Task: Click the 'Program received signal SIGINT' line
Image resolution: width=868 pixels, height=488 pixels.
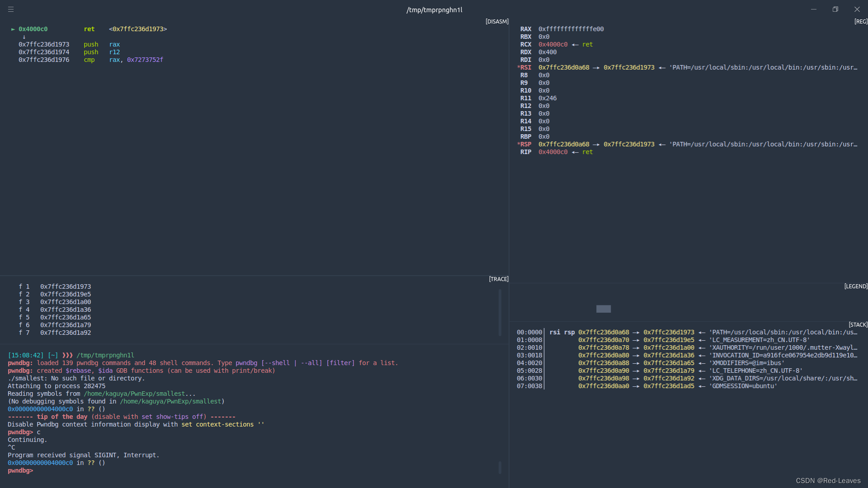Action: 84,455
